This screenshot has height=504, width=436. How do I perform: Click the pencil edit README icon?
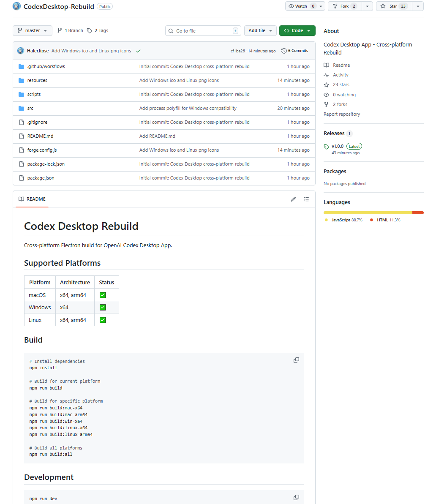click(x=293, y=199)
